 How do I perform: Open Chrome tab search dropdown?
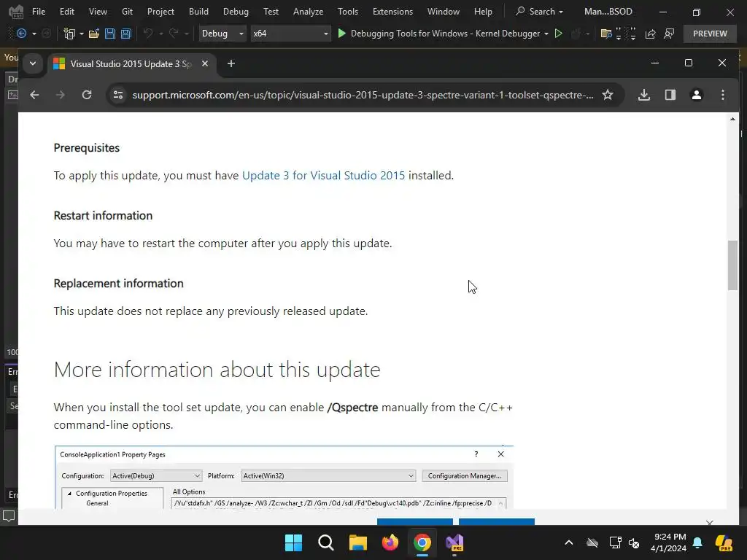pyautogui.click(x=33, y=63)
